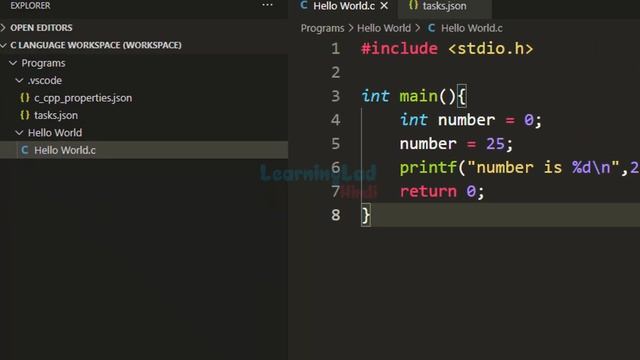Collapse the .vscode folder chevron
Viewport: 640px width, 360px height.
click(x=19, y=80)
